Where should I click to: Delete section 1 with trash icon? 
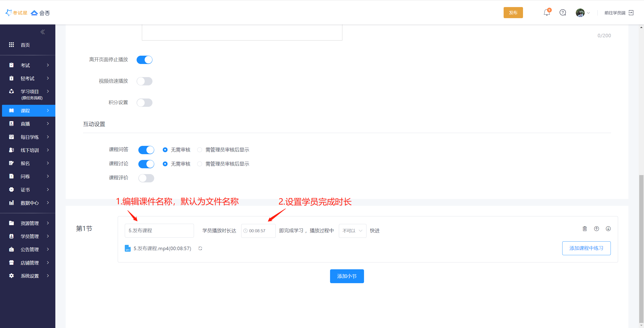pos(585,229)
